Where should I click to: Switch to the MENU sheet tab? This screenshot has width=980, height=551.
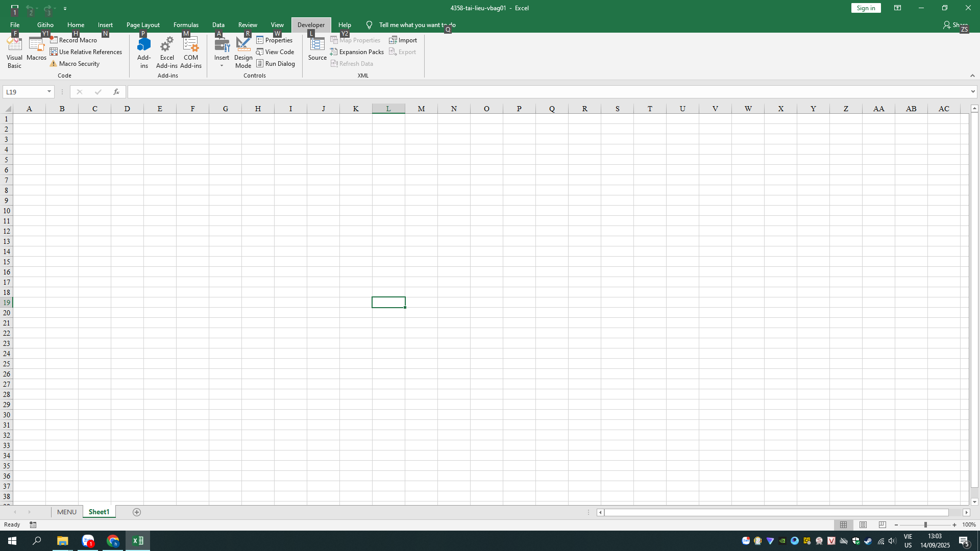point(66,512)
